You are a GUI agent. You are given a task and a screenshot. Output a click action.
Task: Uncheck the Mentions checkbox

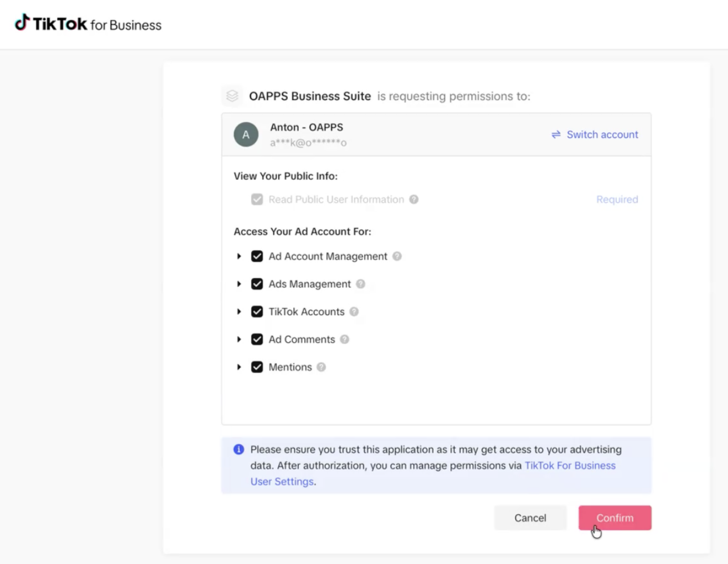click(x=257, y=367)
